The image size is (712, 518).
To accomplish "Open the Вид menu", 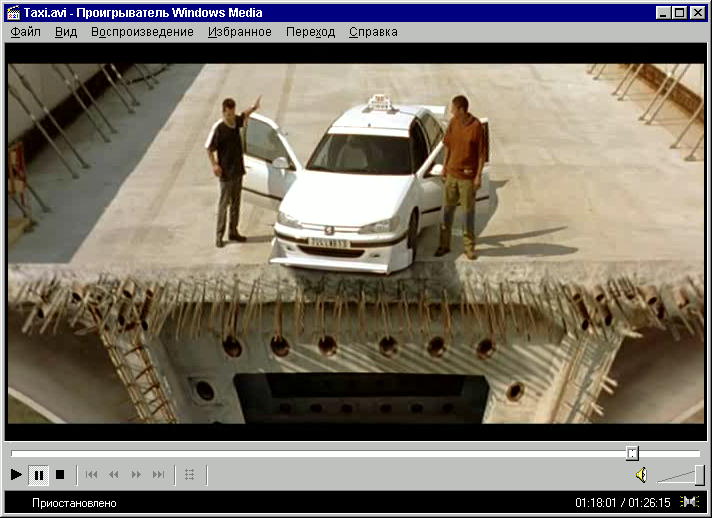I will point(66,32).
